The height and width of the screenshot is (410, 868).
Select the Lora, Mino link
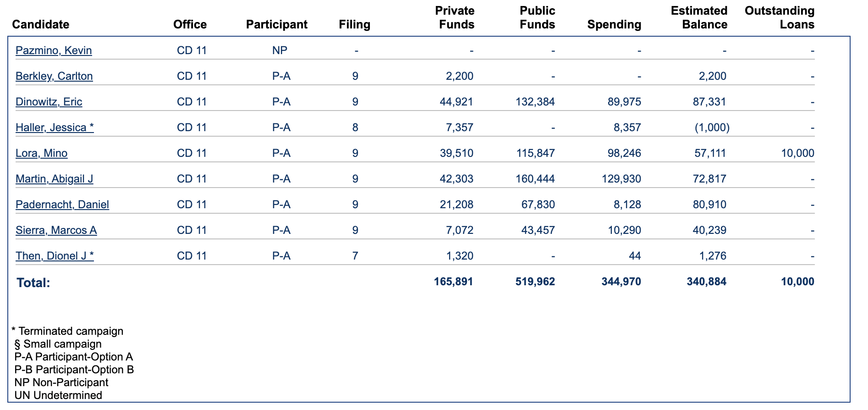click(42, 153)
